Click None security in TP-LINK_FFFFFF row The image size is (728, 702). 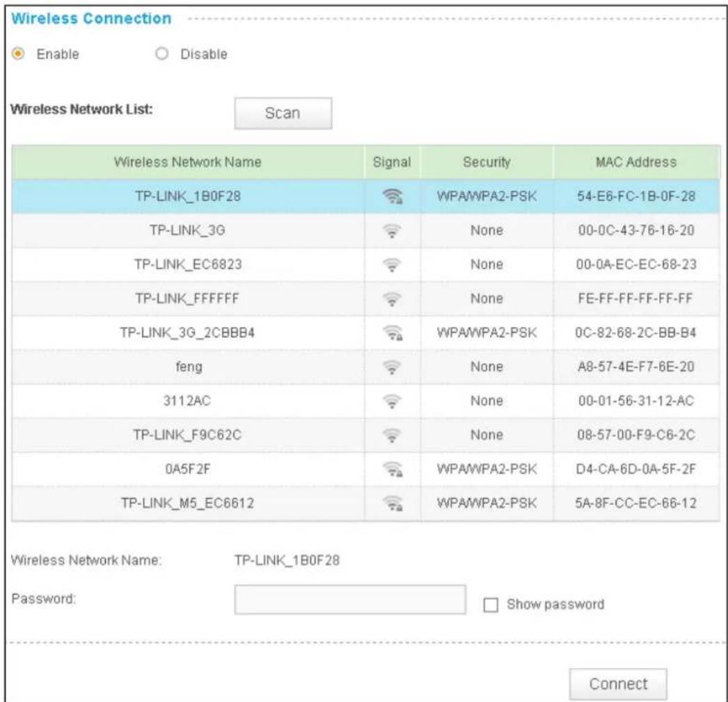[x=486, y=298]
